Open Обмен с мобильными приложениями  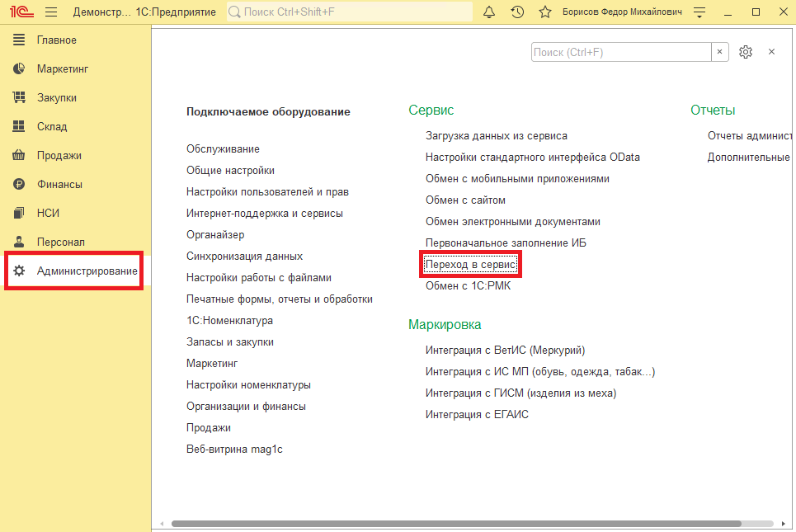click(x=517, y=179)
